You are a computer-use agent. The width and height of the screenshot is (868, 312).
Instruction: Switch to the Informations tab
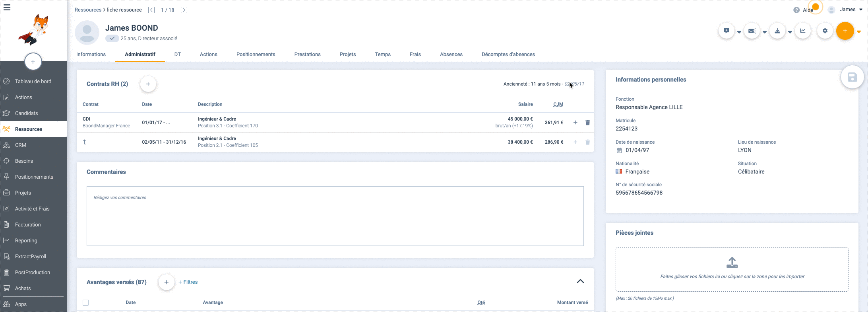[91, 55]
